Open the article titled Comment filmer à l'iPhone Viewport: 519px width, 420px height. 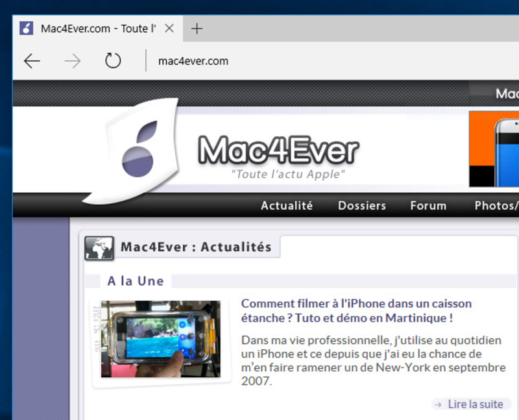coord(356,311)
